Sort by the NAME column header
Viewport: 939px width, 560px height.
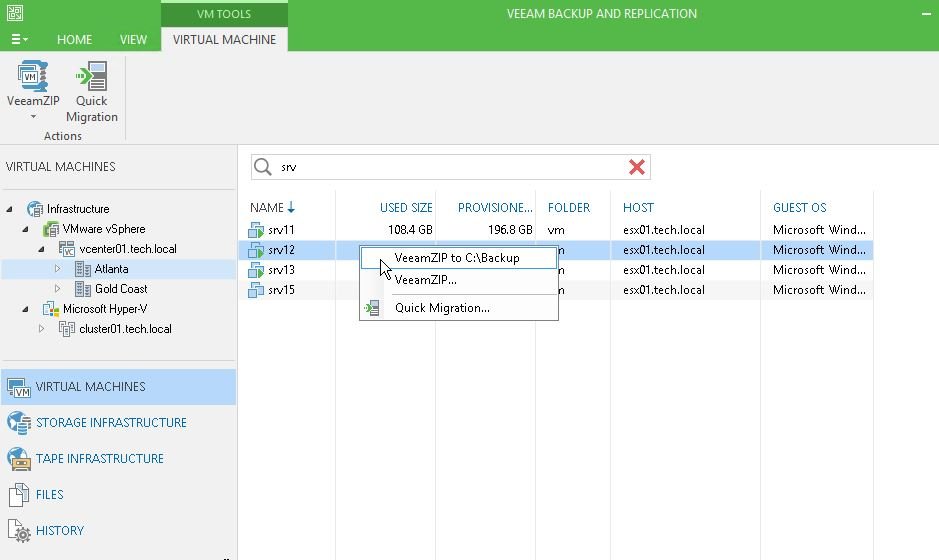(272, 208)
